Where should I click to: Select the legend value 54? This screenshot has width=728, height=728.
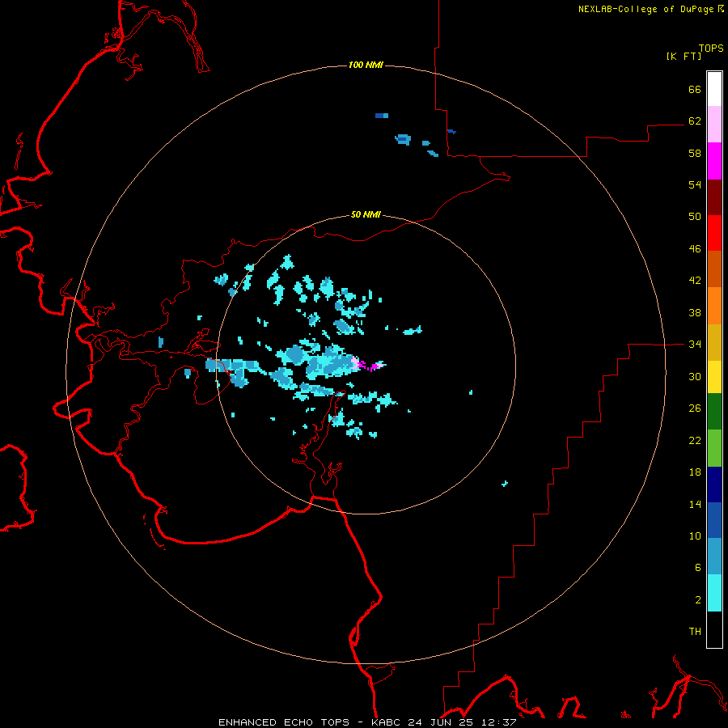(x=695, y=184)
